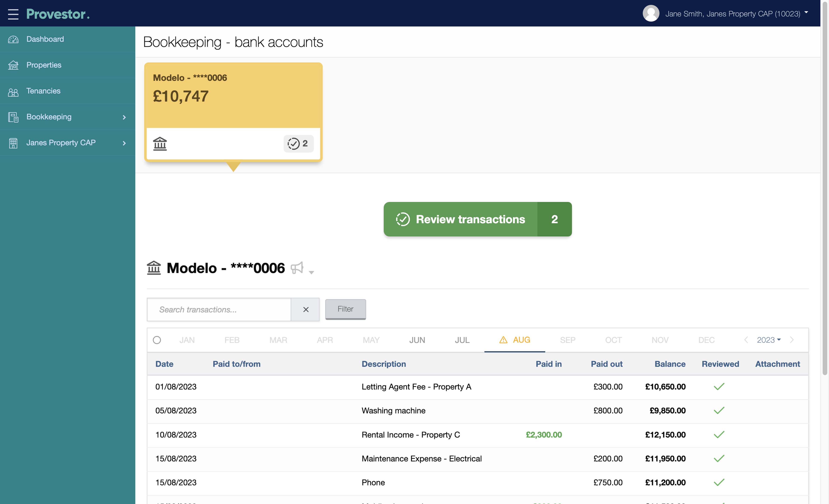Click the Search transactions input field

click(219, 309)
